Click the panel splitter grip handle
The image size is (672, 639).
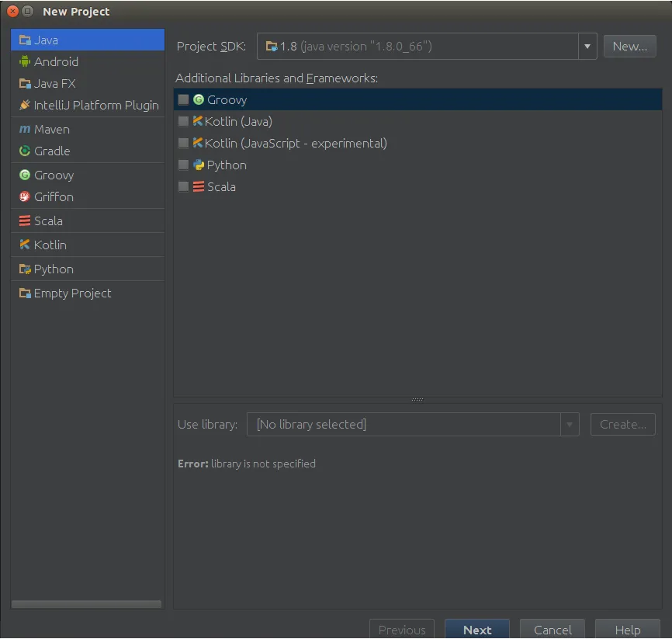pos(417,399)
